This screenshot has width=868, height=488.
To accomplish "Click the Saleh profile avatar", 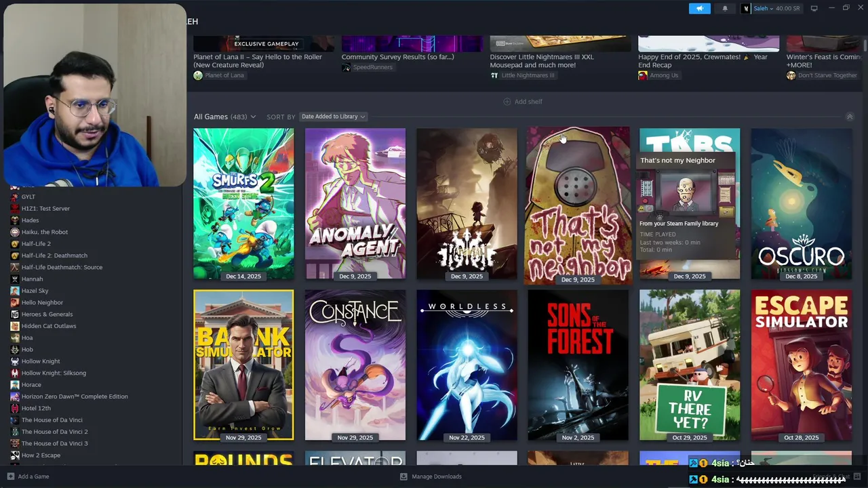I will 746,8.
